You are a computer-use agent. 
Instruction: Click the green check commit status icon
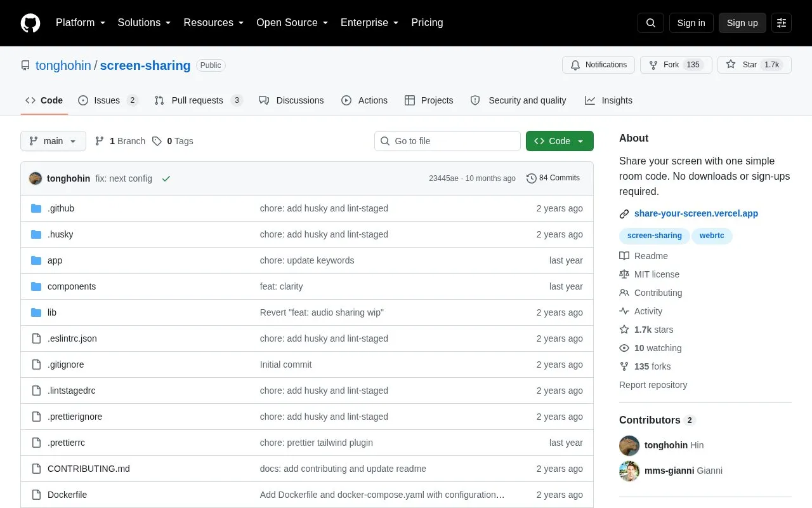[166, 178]
